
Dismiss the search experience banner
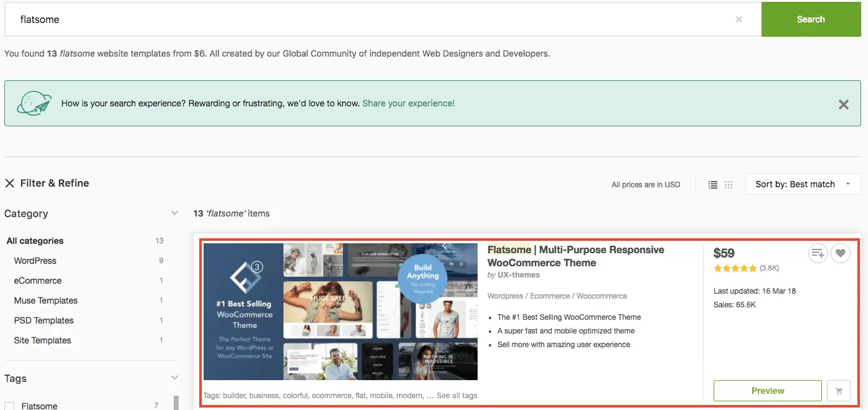click(x=843, y=105)
